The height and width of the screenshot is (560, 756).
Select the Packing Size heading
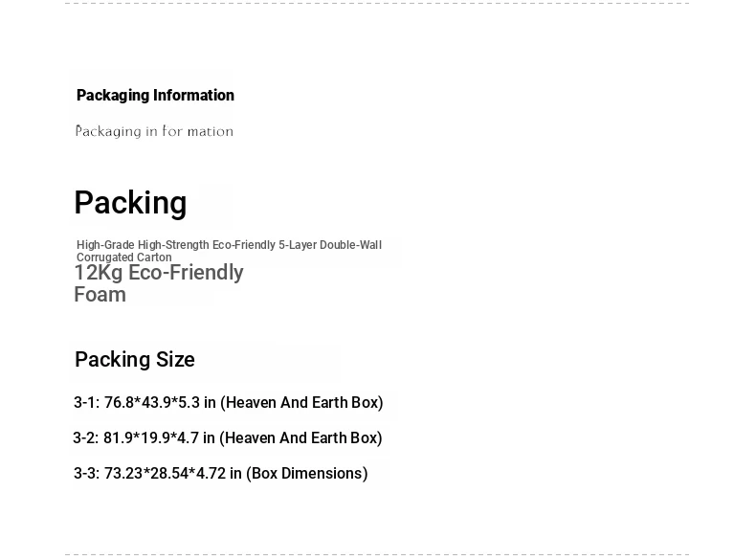[135, 360]
